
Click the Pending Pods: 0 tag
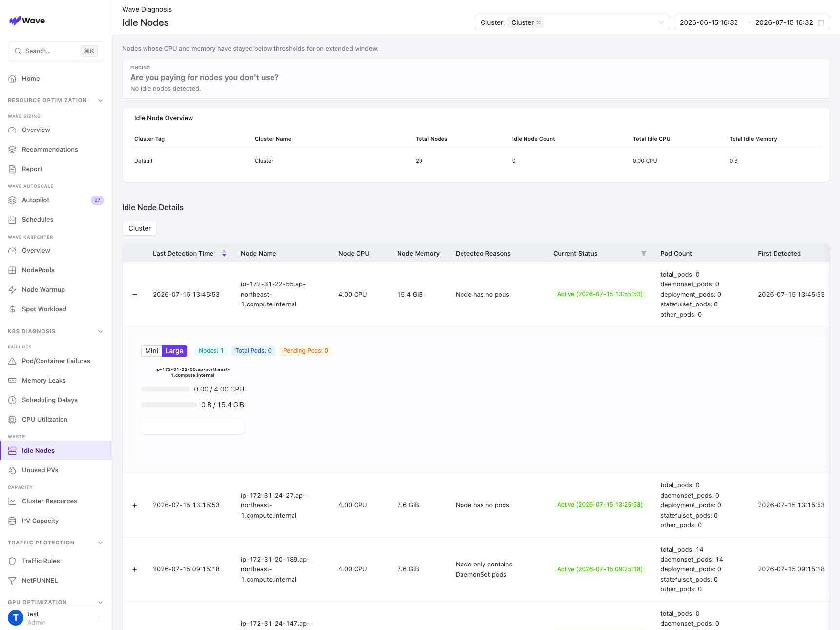pos(306,351)
